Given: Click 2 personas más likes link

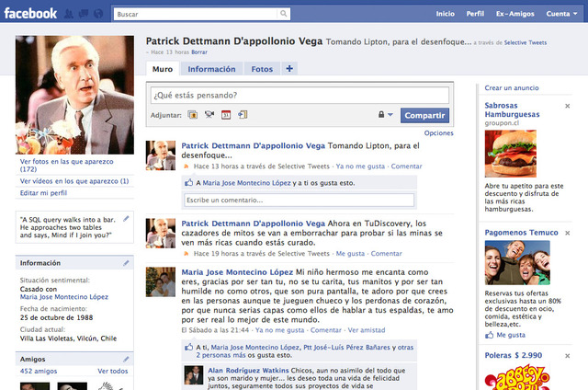Looking at the screenshot, I should coord(220,355).
